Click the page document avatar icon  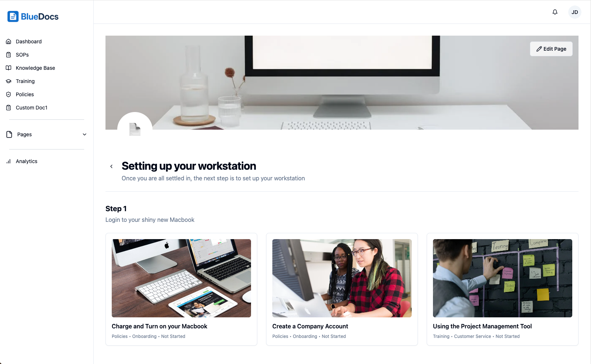point(135,129)
